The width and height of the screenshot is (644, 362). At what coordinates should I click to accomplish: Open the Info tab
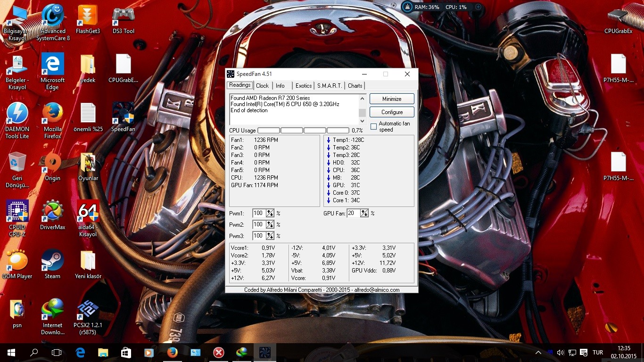coord(281,86)
